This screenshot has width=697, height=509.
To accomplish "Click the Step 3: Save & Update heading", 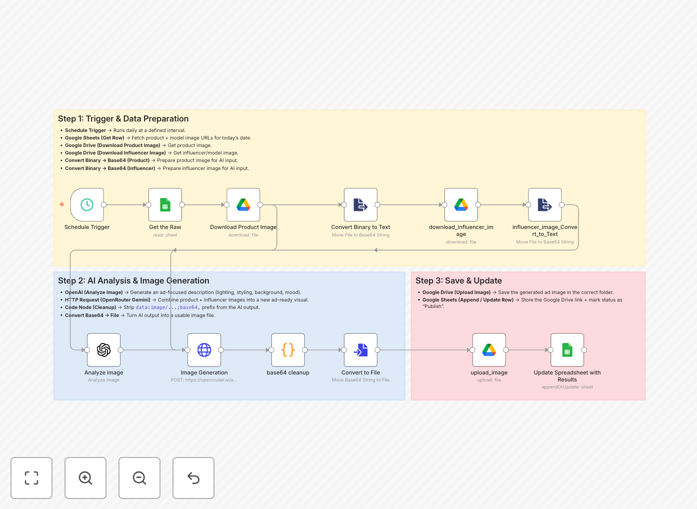I will point(459,281).
